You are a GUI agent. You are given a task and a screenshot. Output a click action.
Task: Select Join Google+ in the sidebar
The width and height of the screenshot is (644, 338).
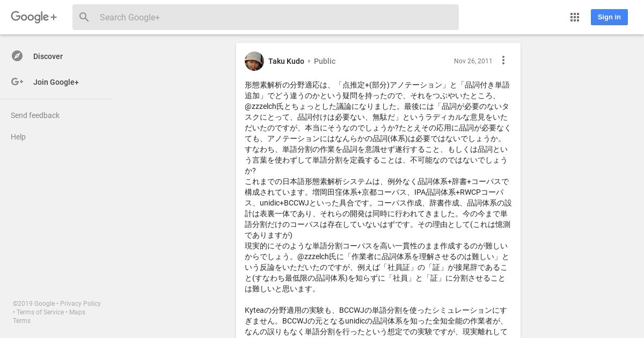(x=56, y=82)
